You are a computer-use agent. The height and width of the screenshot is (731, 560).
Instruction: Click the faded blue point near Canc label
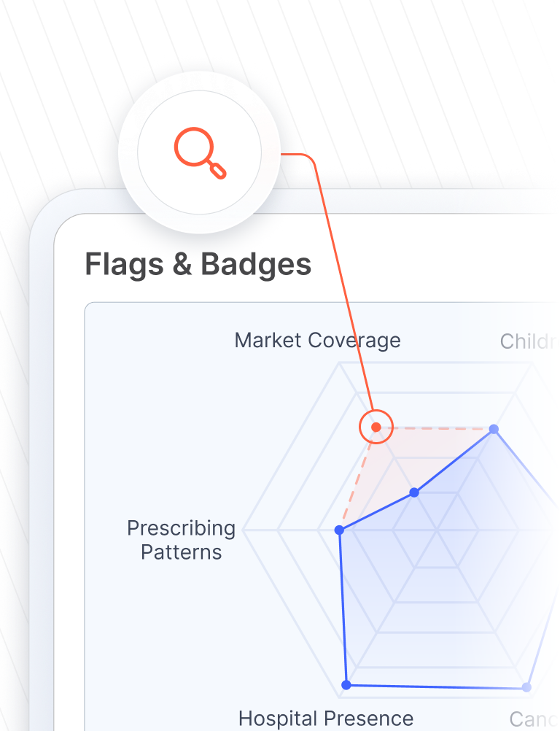pos(526,687)
